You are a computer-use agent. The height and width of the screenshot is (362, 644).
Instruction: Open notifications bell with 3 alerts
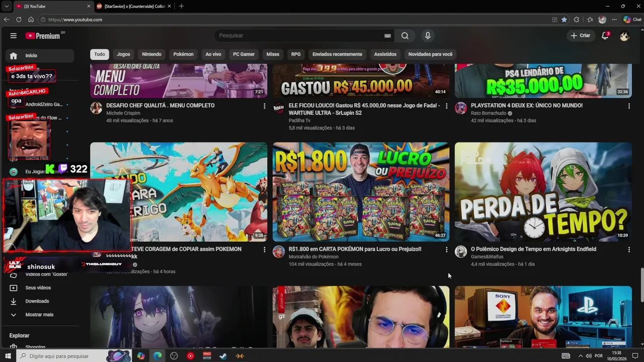click(x=605, y=36)
